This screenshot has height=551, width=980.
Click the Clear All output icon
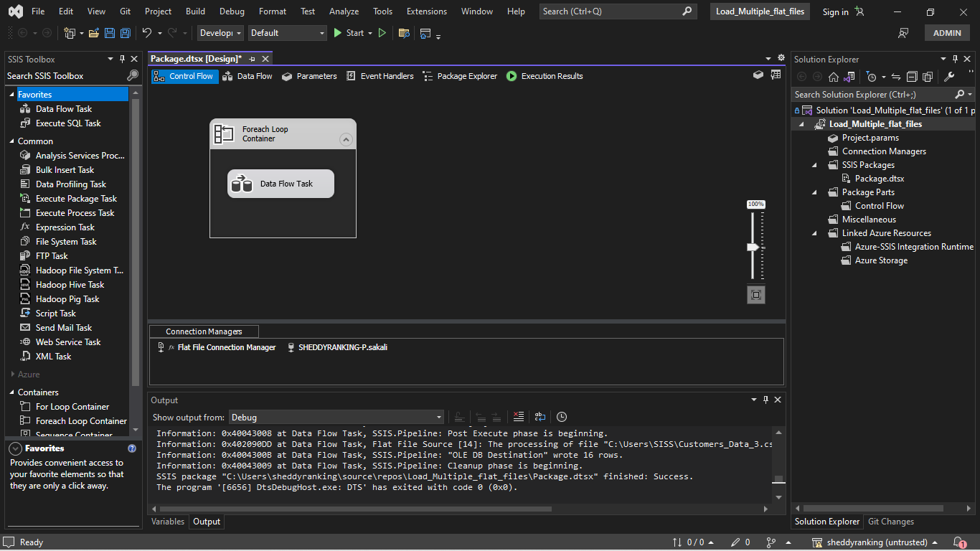pos(519,417)
